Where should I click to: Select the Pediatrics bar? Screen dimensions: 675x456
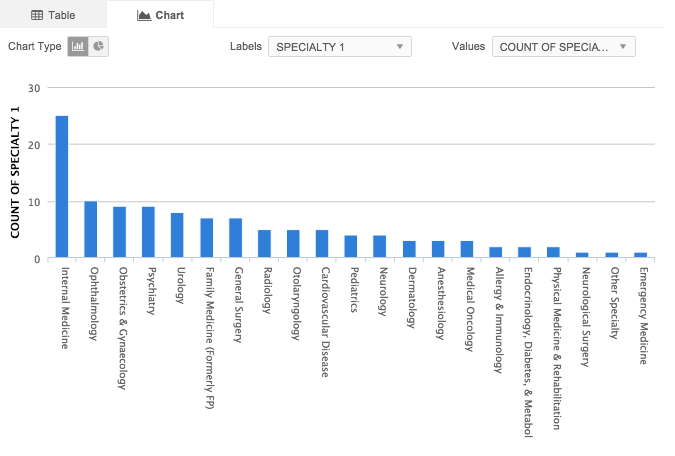click(x=351, y=247)
